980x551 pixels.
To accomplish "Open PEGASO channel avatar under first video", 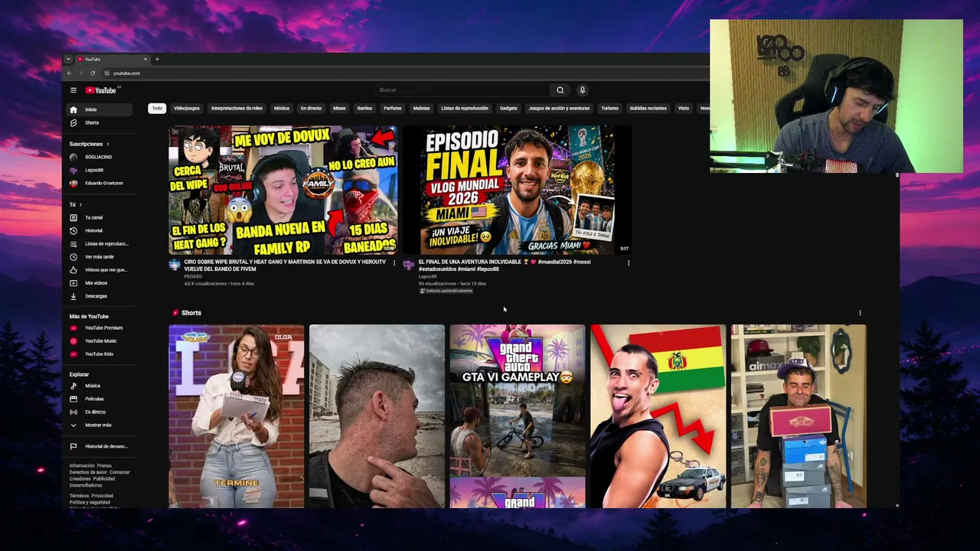I will click(175, 265).
